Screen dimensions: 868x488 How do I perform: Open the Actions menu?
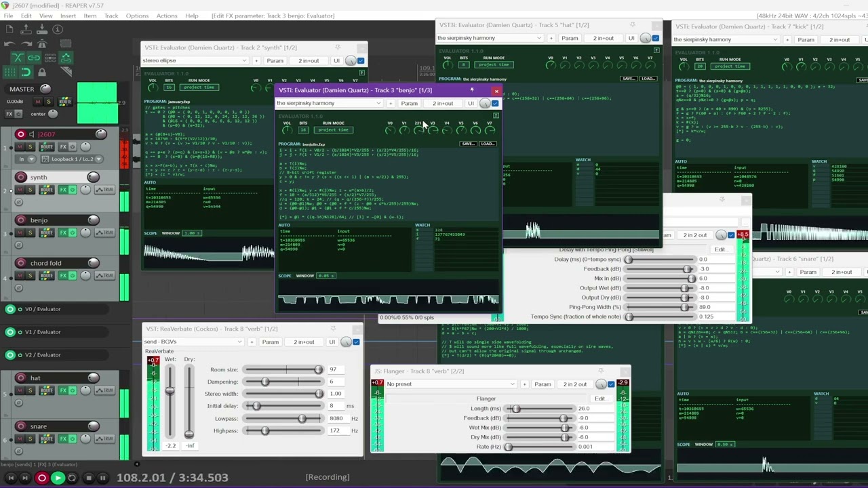coord(167,16)
